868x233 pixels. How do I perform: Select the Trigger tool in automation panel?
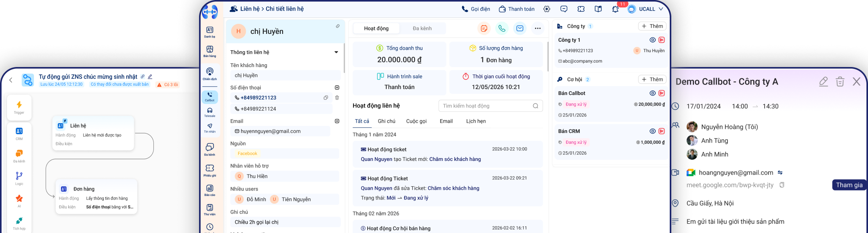[x=19, y=108]
